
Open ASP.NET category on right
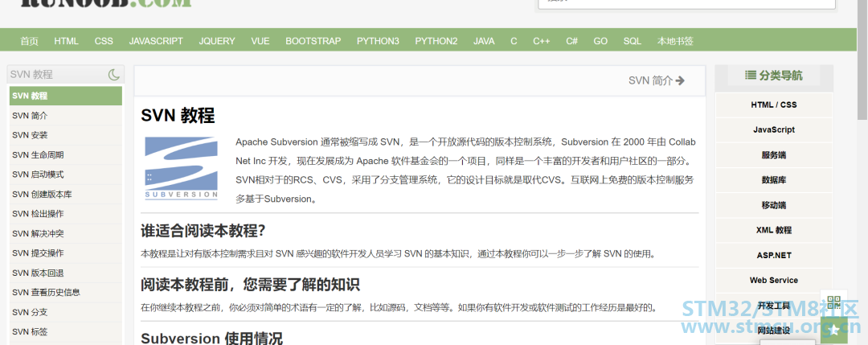(x=774, y=255)
